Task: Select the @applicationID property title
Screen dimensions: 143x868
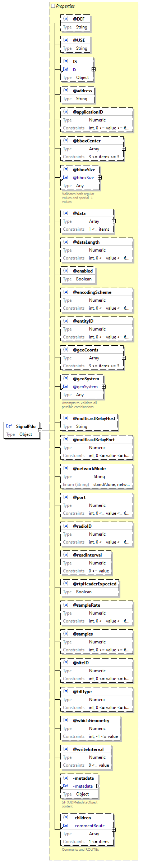Action: click(x=88, y=112)
